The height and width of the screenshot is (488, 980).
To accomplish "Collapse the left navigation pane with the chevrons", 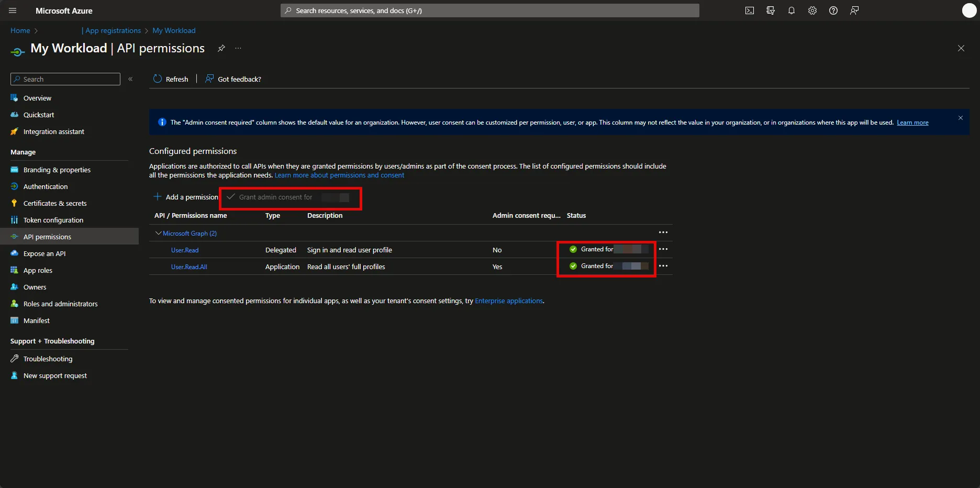I will 130,79.
